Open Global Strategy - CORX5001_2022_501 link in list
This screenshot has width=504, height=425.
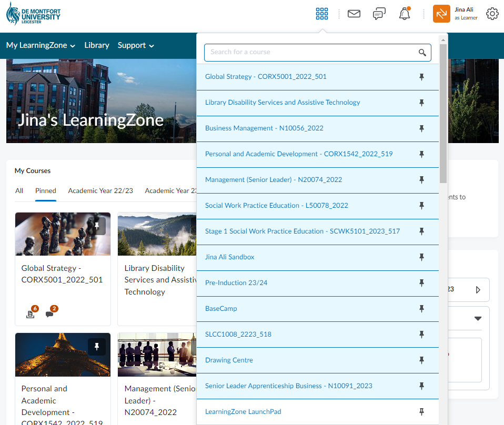(x=266, y=76)
